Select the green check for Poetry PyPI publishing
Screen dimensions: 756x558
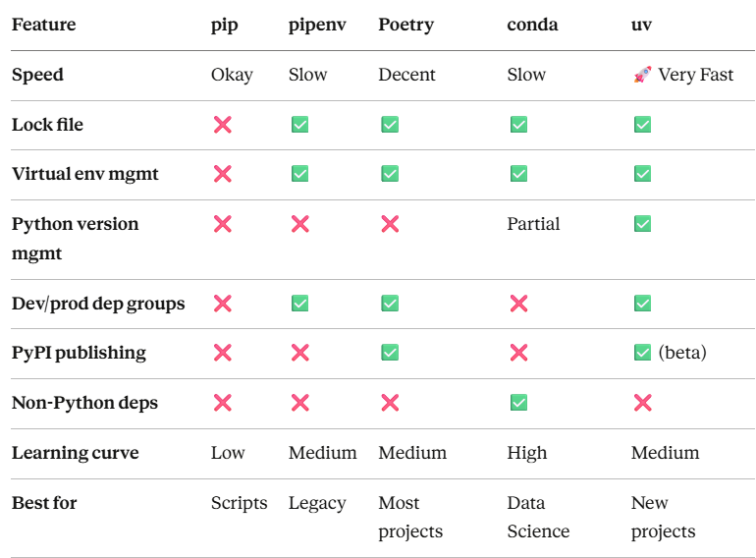point(390,353)
